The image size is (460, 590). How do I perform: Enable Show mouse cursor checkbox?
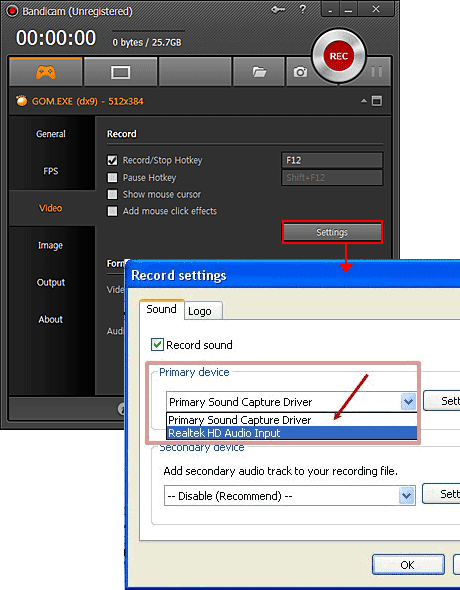pos(112,194)
